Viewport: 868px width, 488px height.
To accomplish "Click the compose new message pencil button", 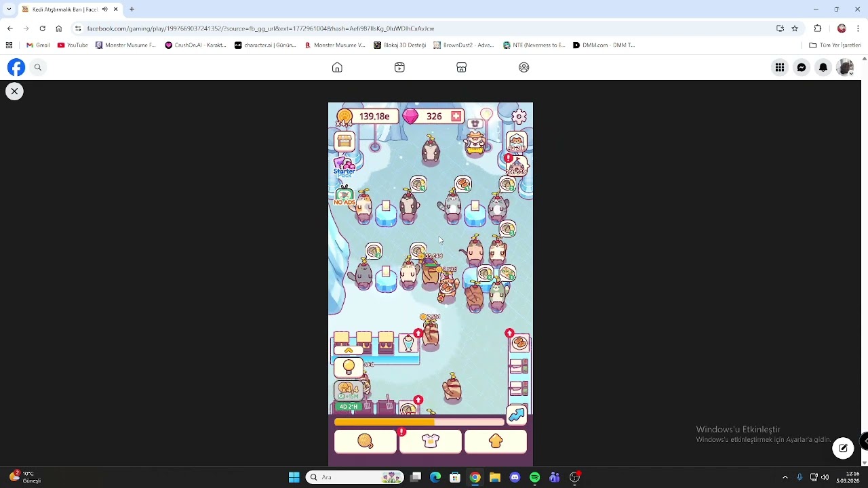I will point(843,448).
